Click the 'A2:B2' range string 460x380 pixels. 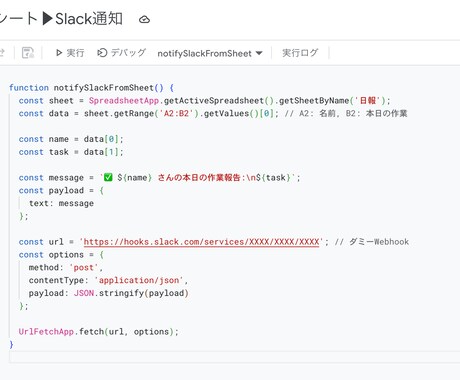(177, 113)
